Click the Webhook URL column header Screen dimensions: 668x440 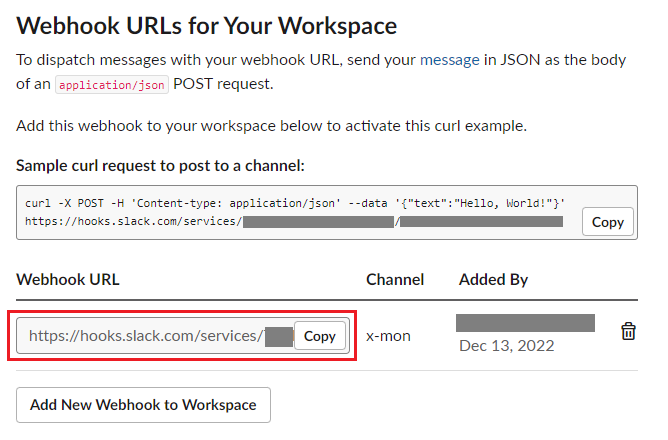(x=67, y=279)
